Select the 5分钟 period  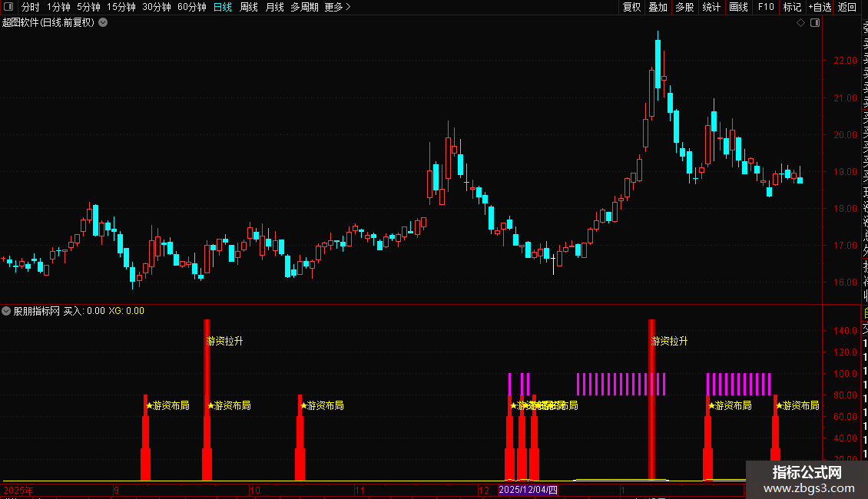(x=88, y=7)
